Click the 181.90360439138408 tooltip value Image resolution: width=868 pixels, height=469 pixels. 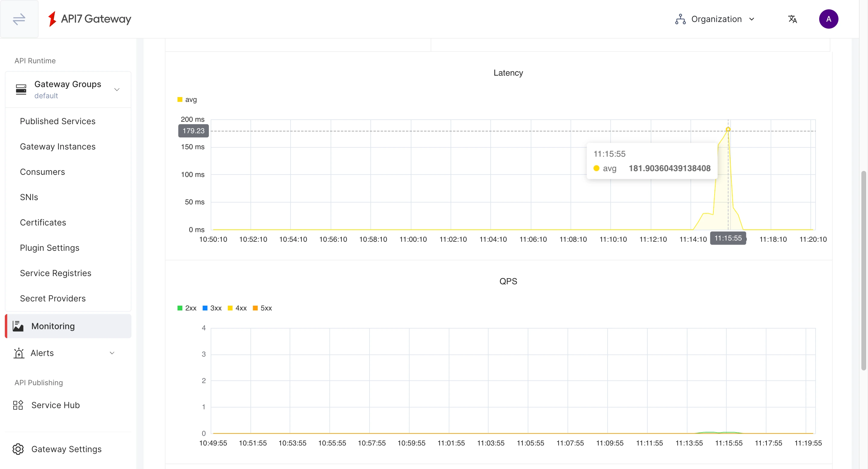pyautogui.click(x=669, y=168)
